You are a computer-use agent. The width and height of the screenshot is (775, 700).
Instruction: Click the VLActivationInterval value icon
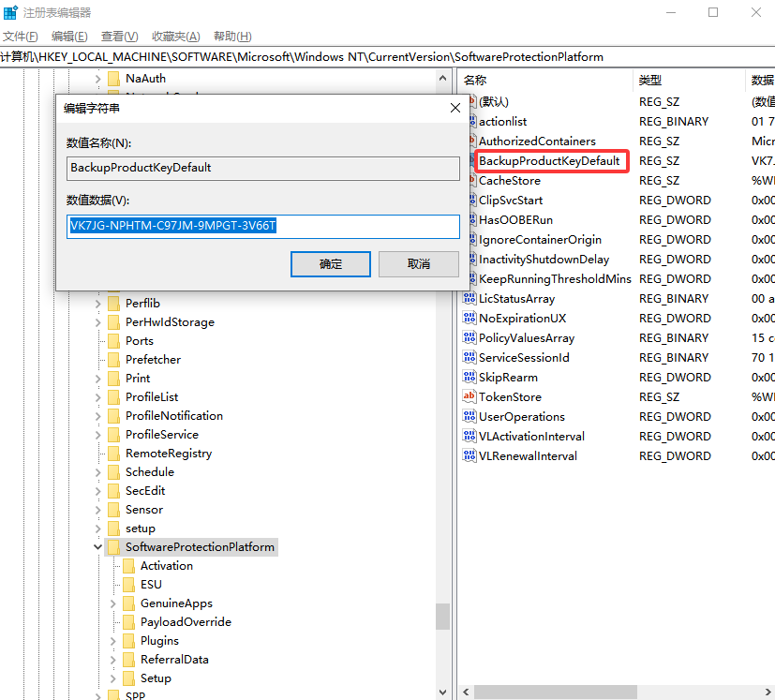(469, 436)
